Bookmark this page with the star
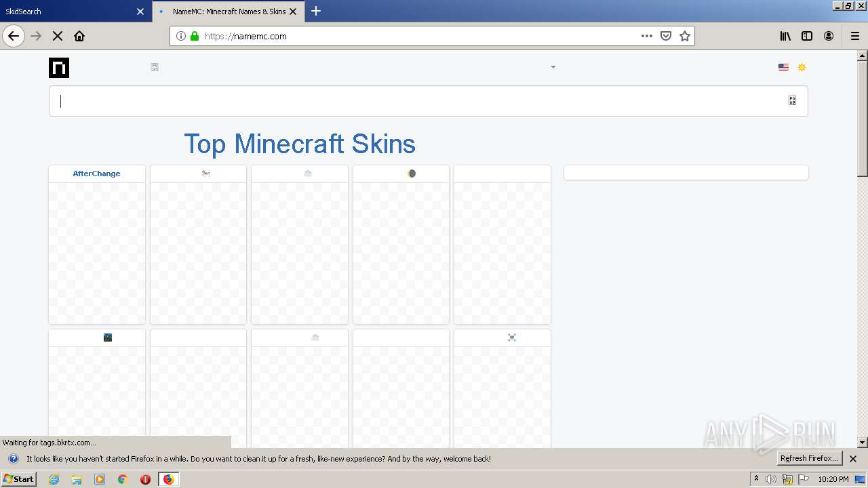The image size is (868, 488). point(685,36)
